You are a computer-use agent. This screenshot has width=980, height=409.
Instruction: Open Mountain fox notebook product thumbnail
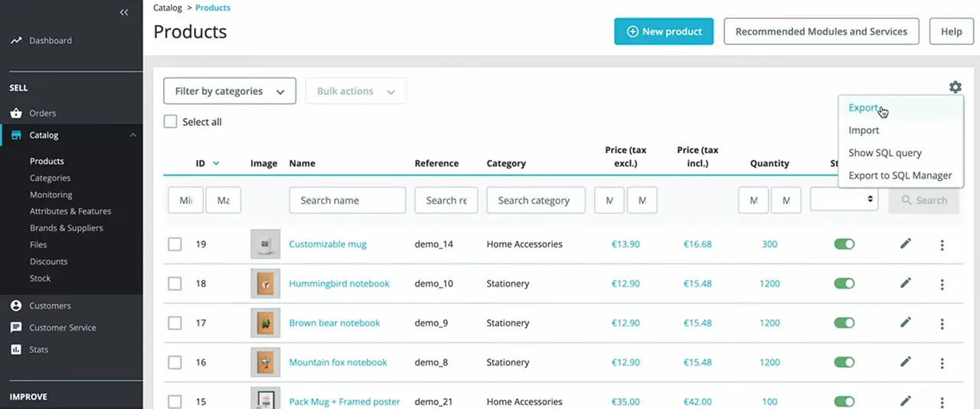click(x=265, y=362)
